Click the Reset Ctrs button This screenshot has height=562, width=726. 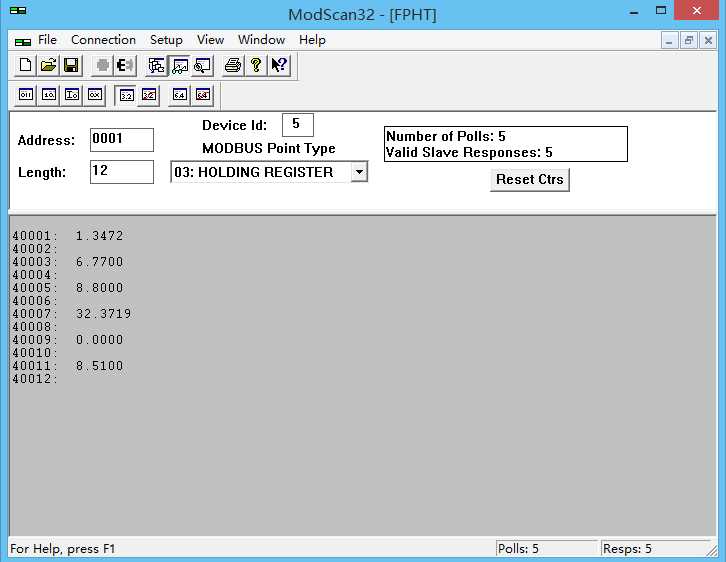click(x=530, y=180)
